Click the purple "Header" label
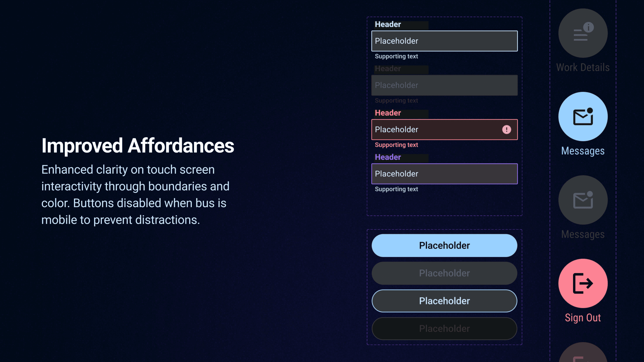The image size is (644, 362). coord(388,157)
